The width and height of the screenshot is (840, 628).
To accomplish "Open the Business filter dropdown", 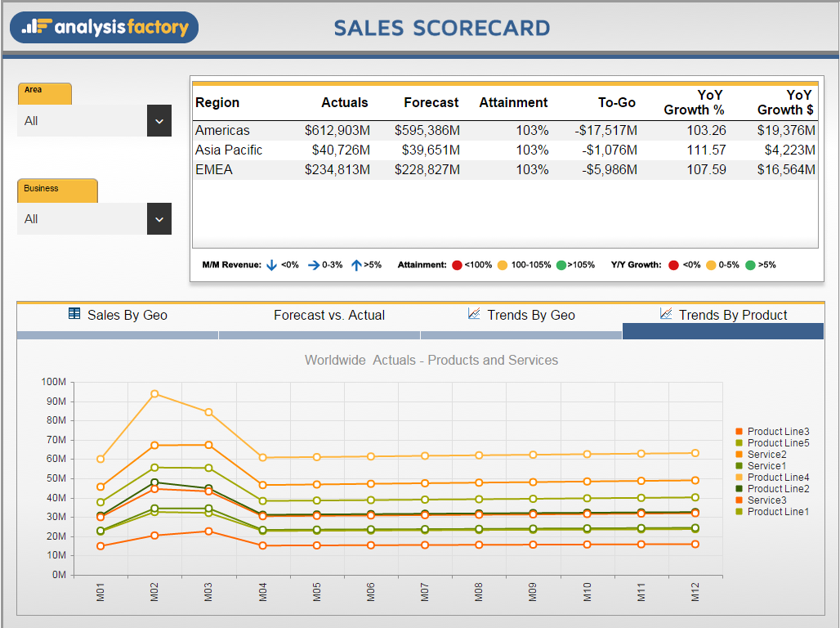I will click(159, 218).
